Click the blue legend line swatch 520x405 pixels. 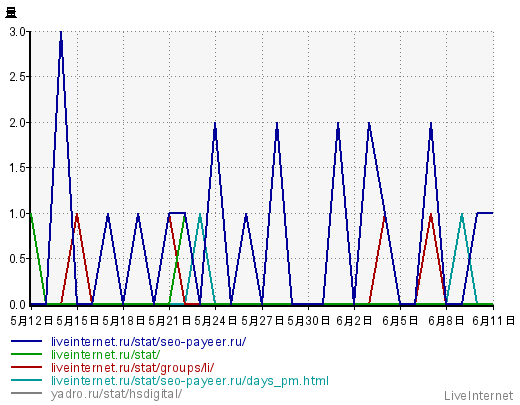[x=26, y=341]
